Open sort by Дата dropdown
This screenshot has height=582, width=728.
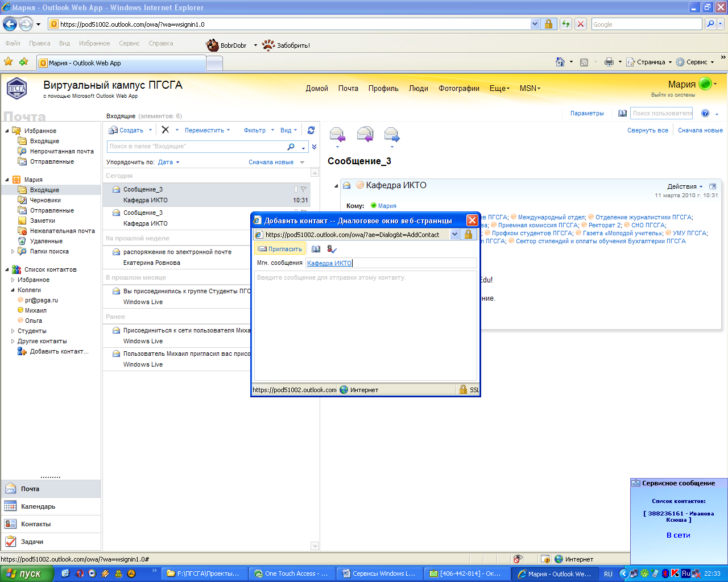pos(168,162)
